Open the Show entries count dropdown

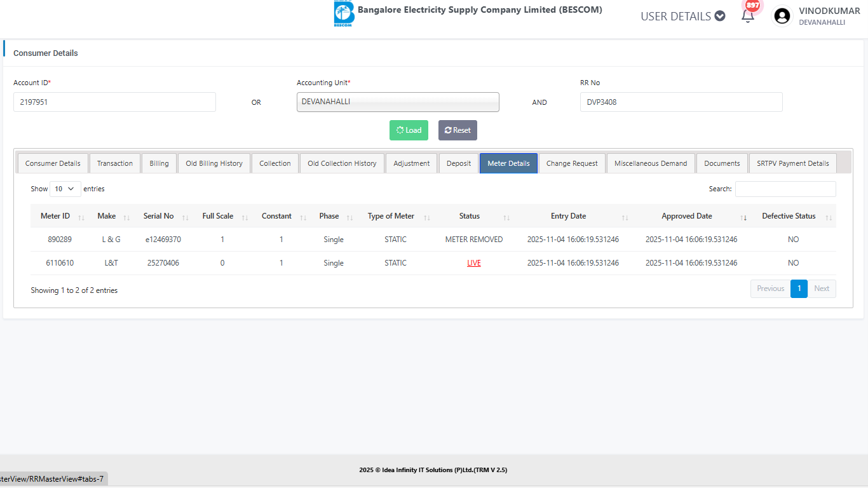(65, 189)
